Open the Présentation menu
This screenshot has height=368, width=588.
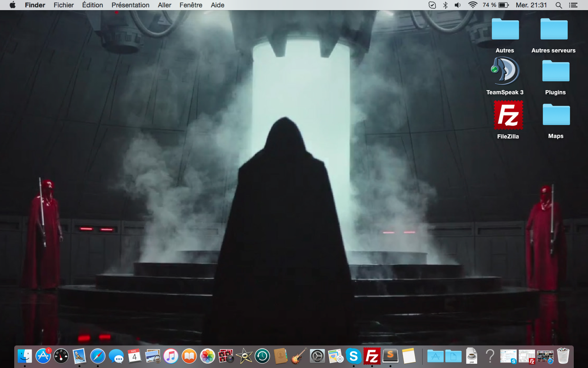click(x=130, y=5)
